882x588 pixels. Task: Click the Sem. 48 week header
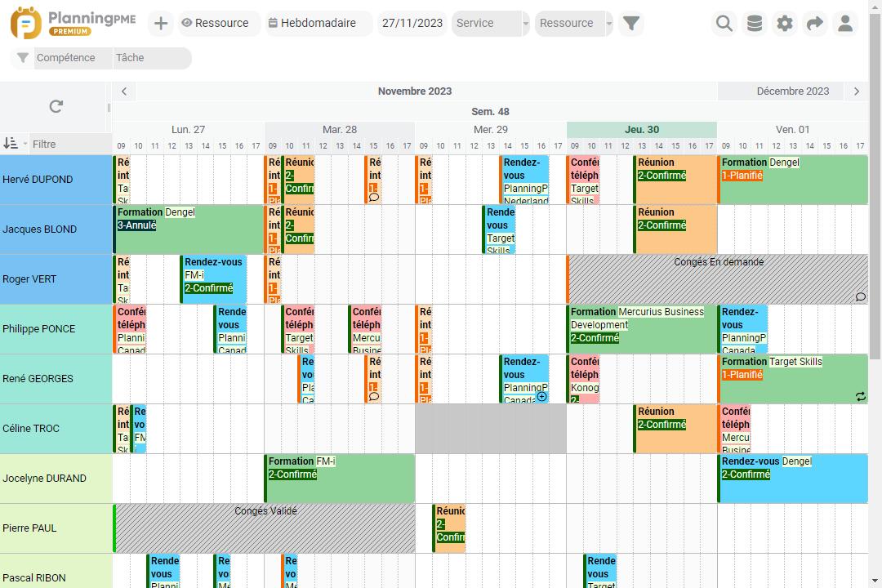tap(491, 111)
